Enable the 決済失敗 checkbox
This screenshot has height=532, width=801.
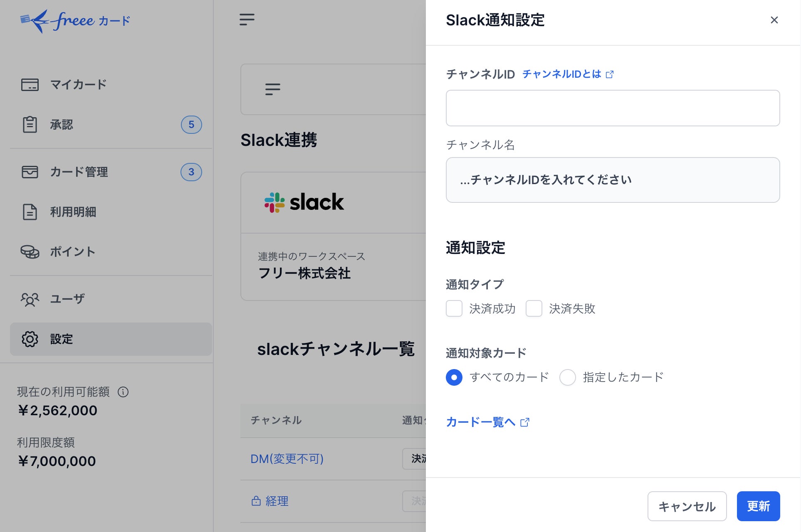coord(534,309)
